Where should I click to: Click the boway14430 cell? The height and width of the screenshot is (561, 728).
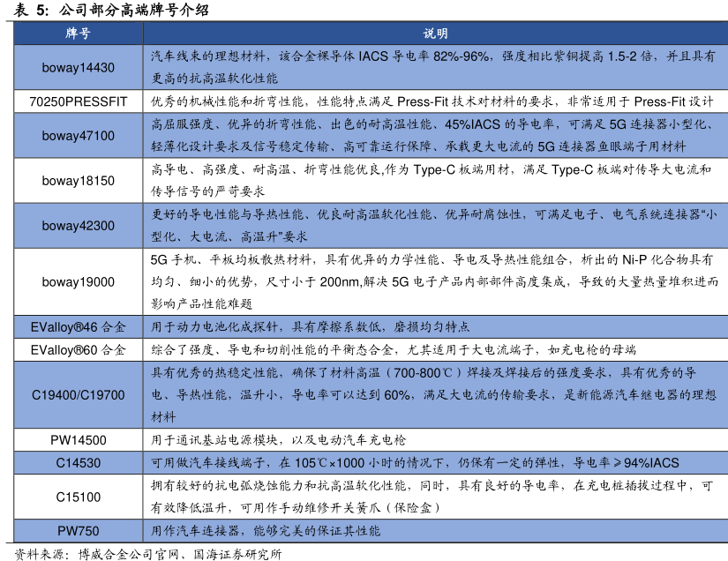78,67
